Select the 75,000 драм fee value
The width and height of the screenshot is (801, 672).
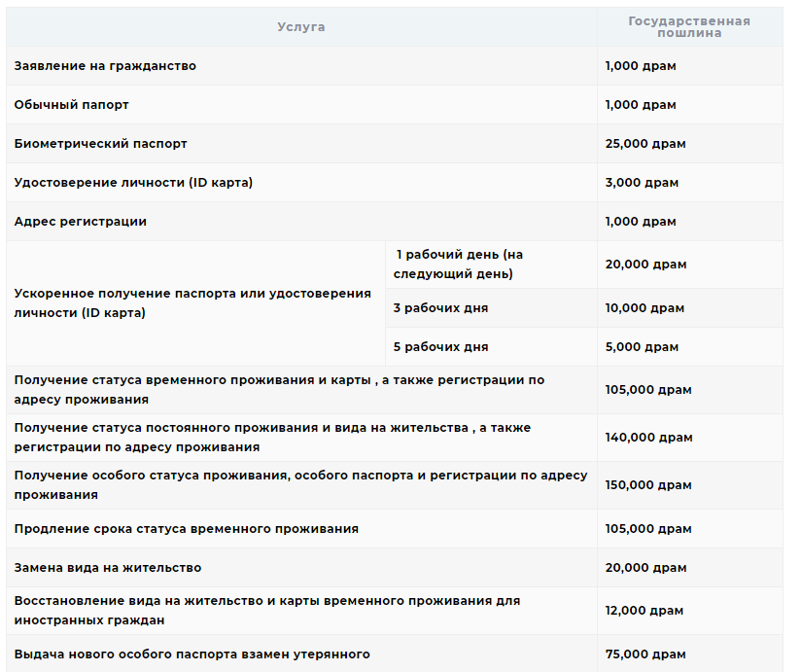click(x=644, y=654)
